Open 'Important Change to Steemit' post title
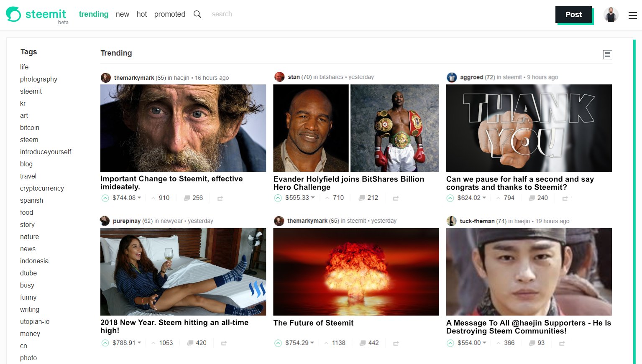 [x=171, y=183]
